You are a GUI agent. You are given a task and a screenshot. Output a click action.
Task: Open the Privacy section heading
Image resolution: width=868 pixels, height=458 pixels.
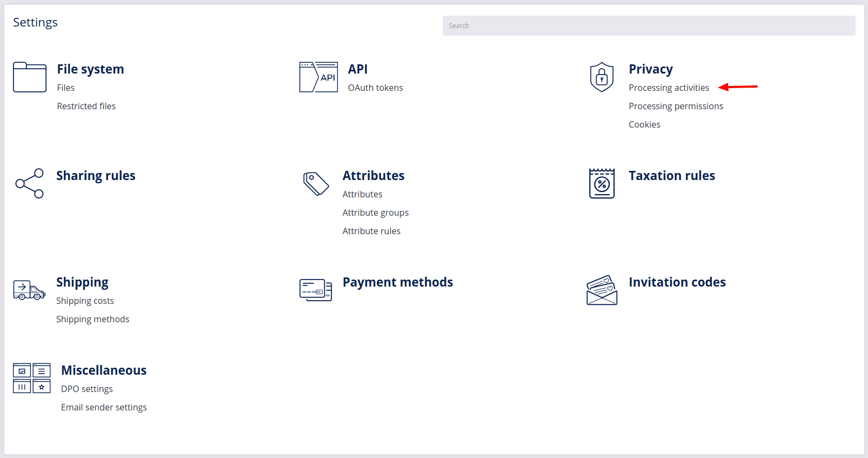coord(651,69)
